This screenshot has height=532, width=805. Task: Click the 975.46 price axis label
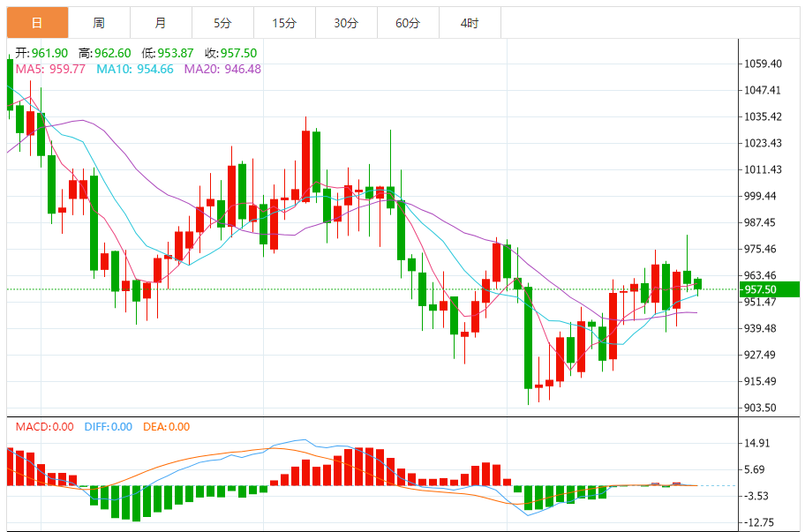760,249
